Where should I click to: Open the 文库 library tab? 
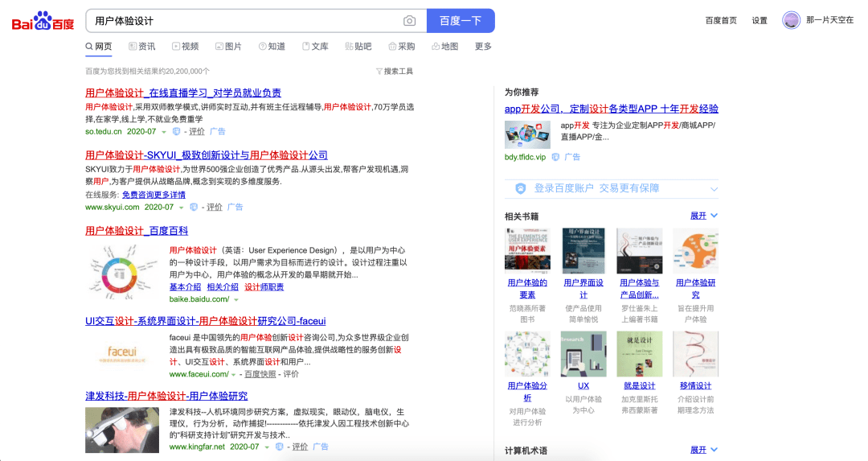(x=315, y=47)
